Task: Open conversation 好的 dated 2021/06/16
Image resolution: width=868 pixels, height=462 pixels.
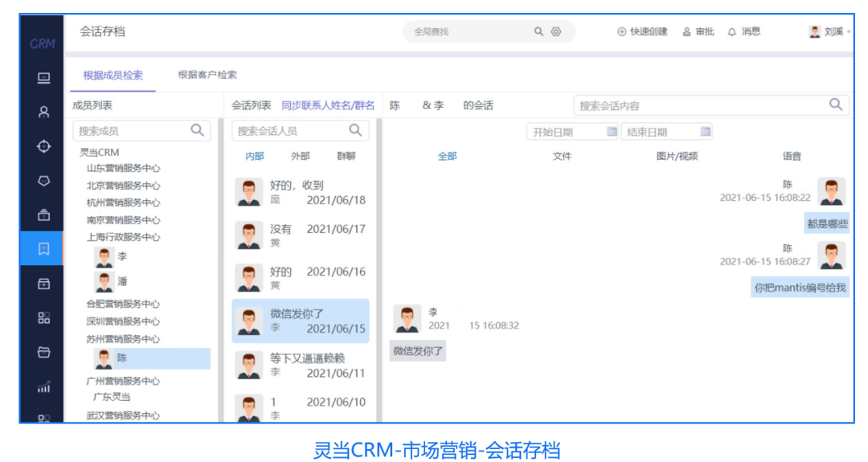Action: click(301, 278)
